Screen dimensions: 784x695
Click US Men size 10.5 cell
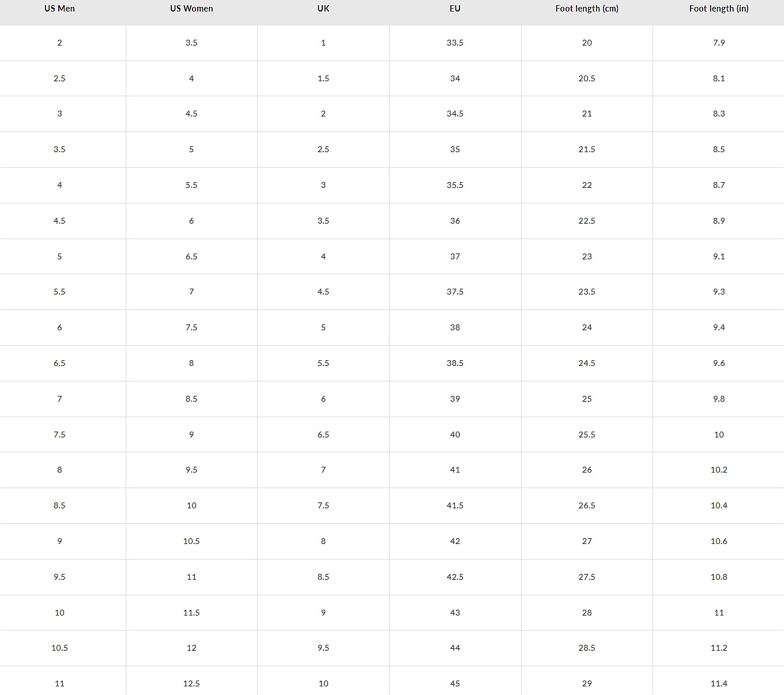[x=59, y=648]
